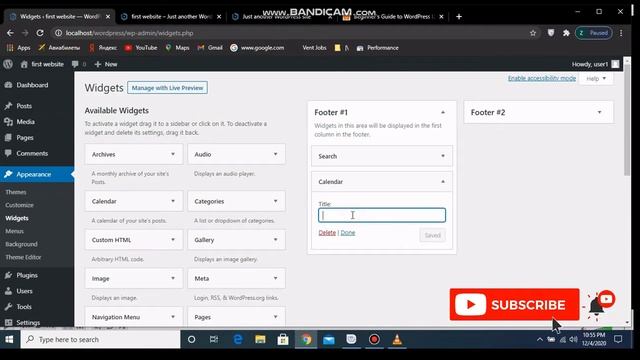The width and height of the screenshot is (640, 360).
Task: Open the VLC icon on the taskbar
Action: click(397, 339)
